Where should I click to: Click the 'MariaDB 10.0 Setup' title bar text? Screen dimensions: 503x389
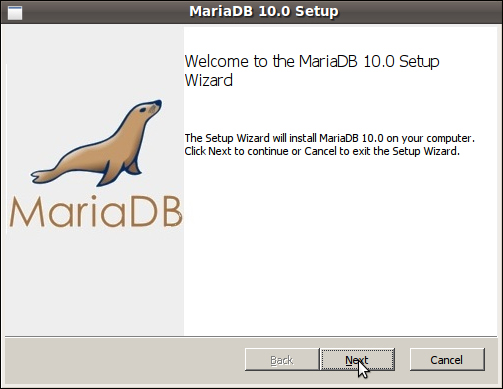point(264,11)
